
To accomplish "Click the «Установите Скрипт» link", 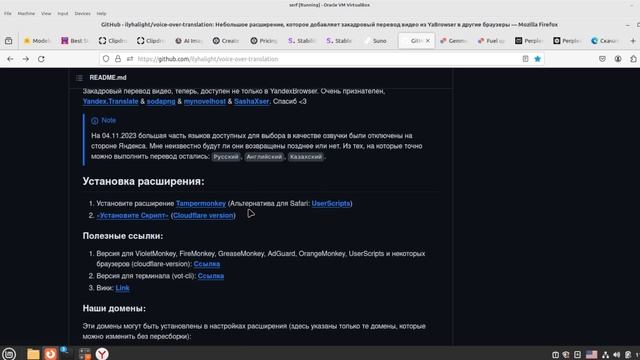I will click(x=132, y=215).
